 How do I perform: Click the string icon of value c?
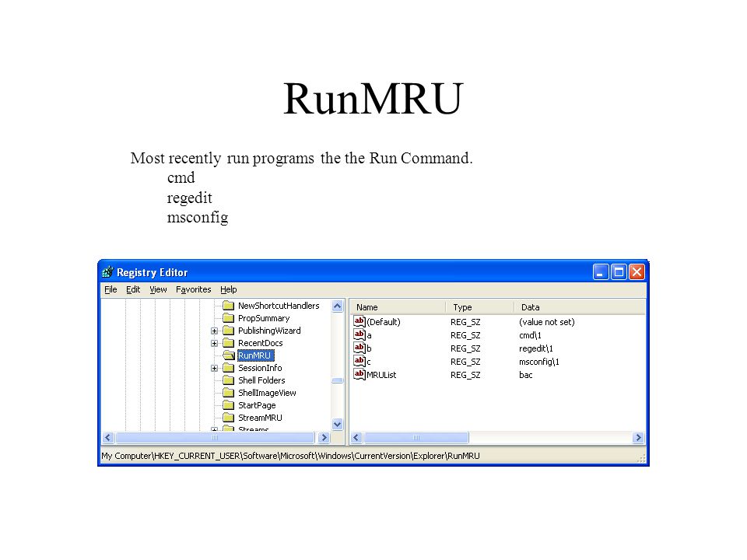click(359, 362)
